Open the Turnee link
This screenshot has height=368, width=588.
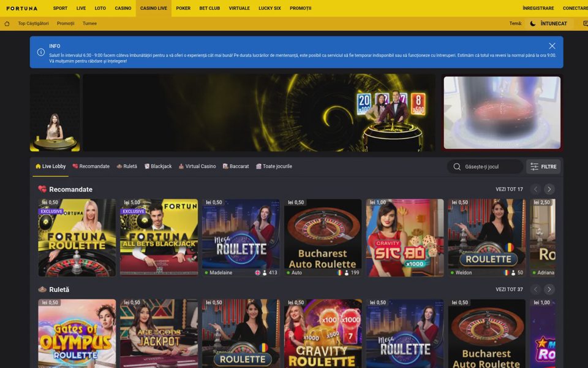click(89, 24)
